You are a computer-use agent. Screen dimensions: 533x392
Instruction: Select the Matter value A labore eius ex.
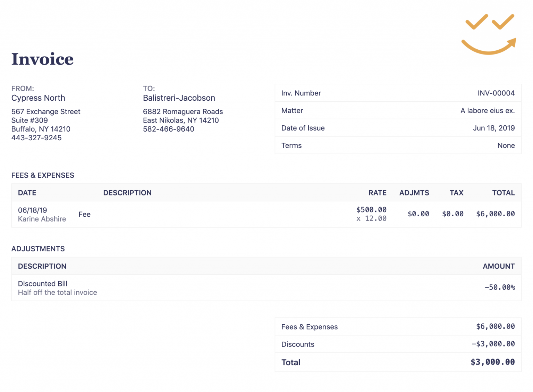point(487,111)
